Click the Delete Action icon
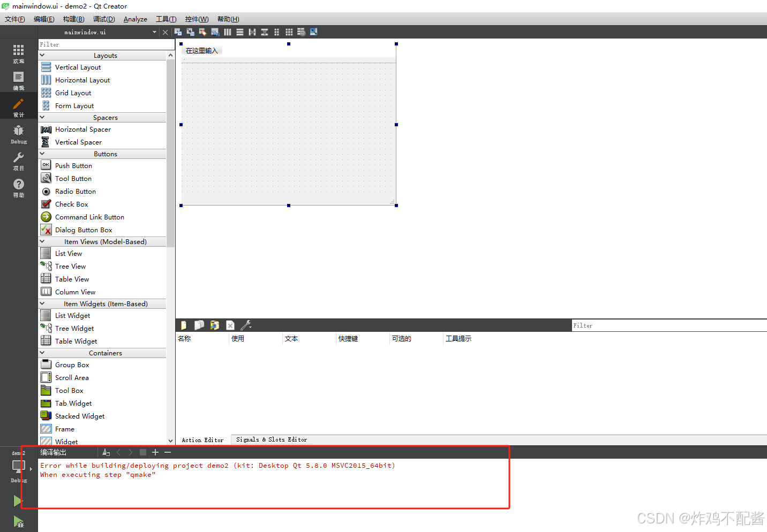The height and width of the screenshot is (532, 767). pyautogui.click(x=230, y=325)
